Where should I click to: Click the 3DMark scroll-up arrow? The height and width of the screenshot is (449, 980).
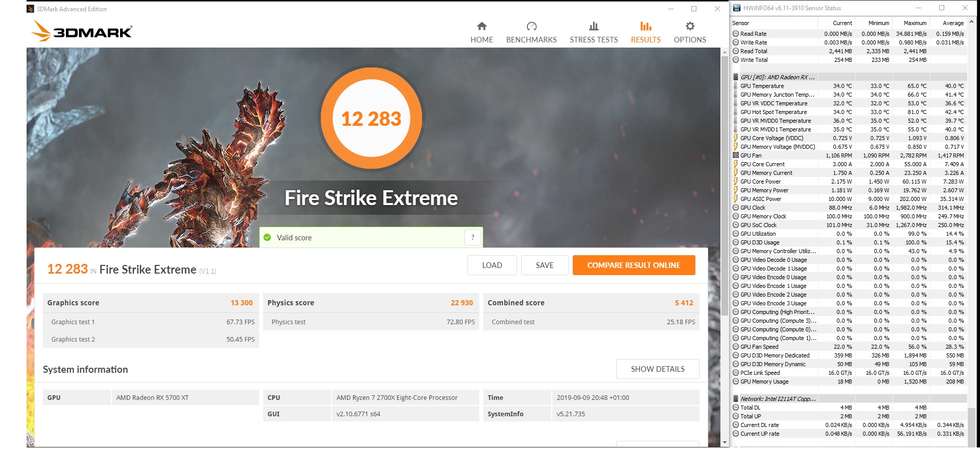(x=724, y=52)
